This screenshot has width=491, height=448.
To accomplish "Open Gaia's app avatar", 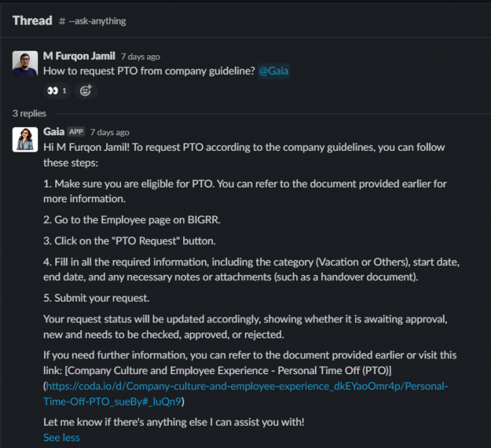I will tap(25, 139).
